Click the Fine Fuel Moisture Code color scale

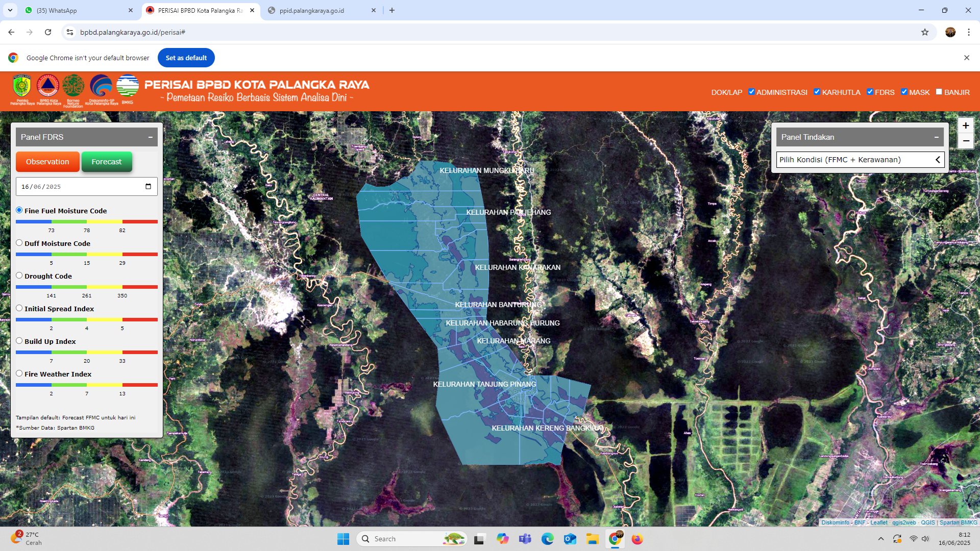86,222
